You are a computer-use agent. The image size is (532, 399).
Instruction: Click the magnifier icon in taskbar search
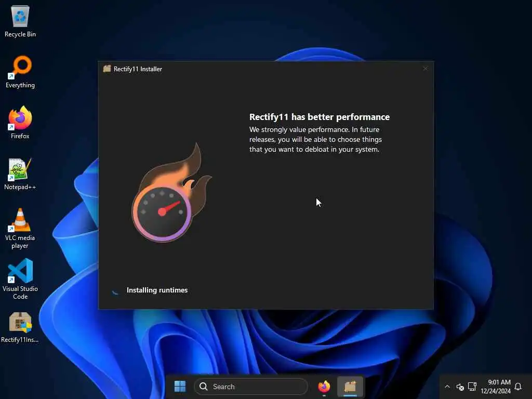[x=203, y=387]
